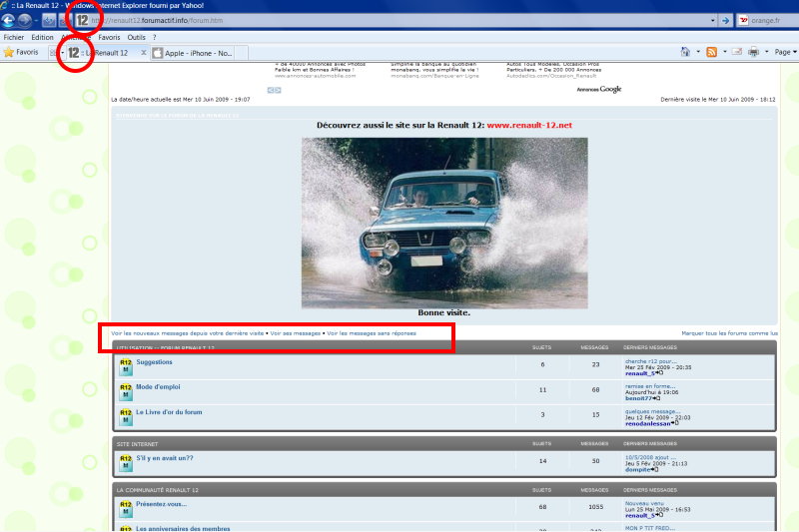The image size is (799, 532).
Task: Open last post 'cherche r12 pour...'
Action: point(651,361)
